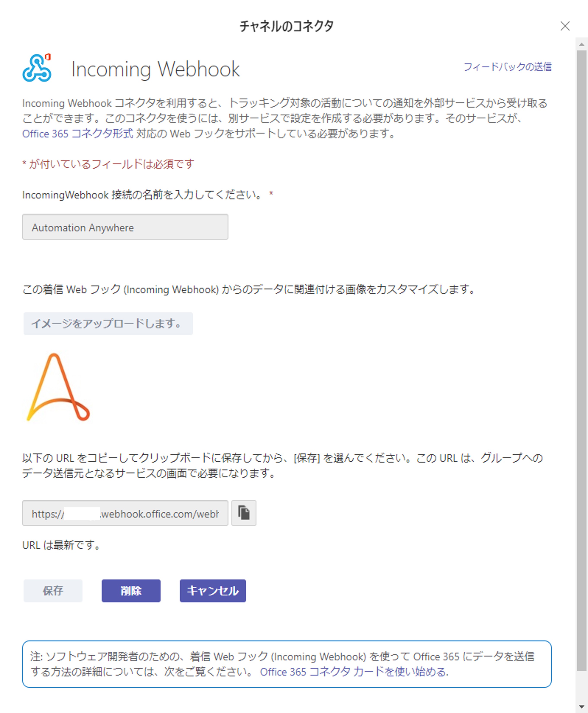Open the フィードバックの送信 link
The height and width of the screenshot is (713, 588).
507,67
